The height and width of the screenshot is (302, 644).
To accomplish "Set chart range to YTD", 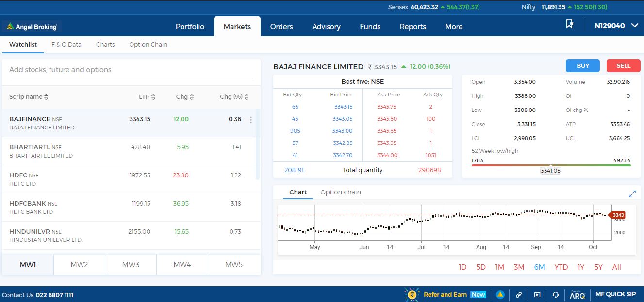I will (x=561, y=267).
